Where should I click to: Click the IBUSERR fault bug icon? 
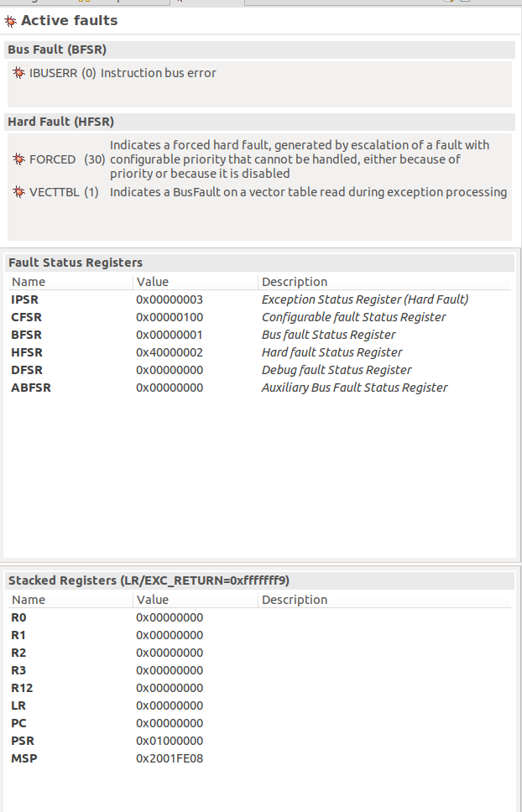coord(19,74)
